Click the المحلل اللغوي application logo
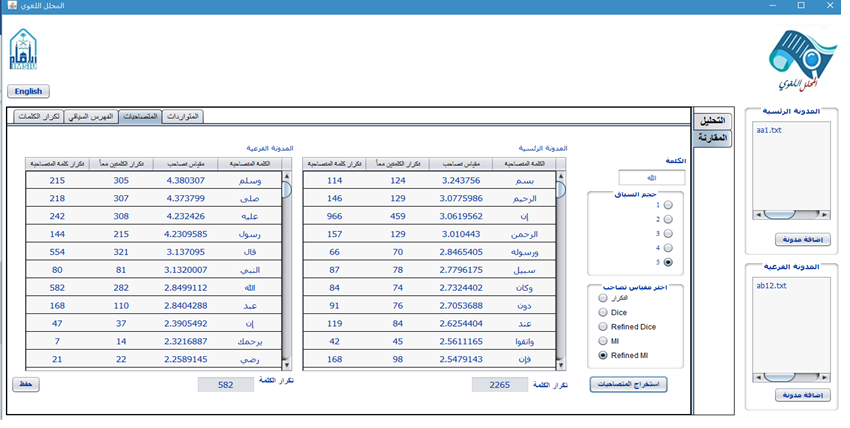This screenshot has height=428, width=850. 802,61
